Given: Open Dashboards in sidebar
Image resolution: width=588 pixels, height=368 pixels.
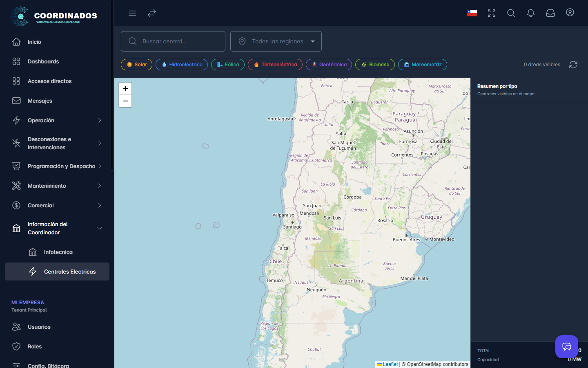Looking at the screenshot, I should coord(57,61).
